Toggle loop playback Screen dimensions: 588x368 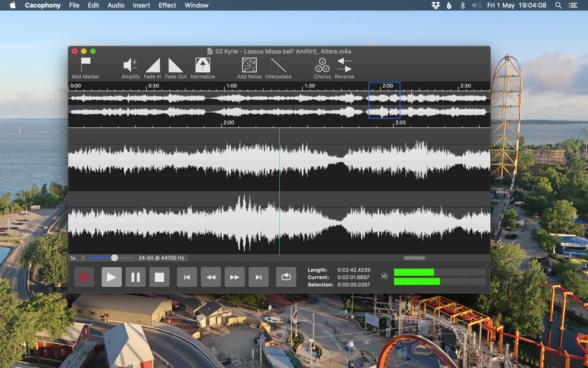[286, 277]
